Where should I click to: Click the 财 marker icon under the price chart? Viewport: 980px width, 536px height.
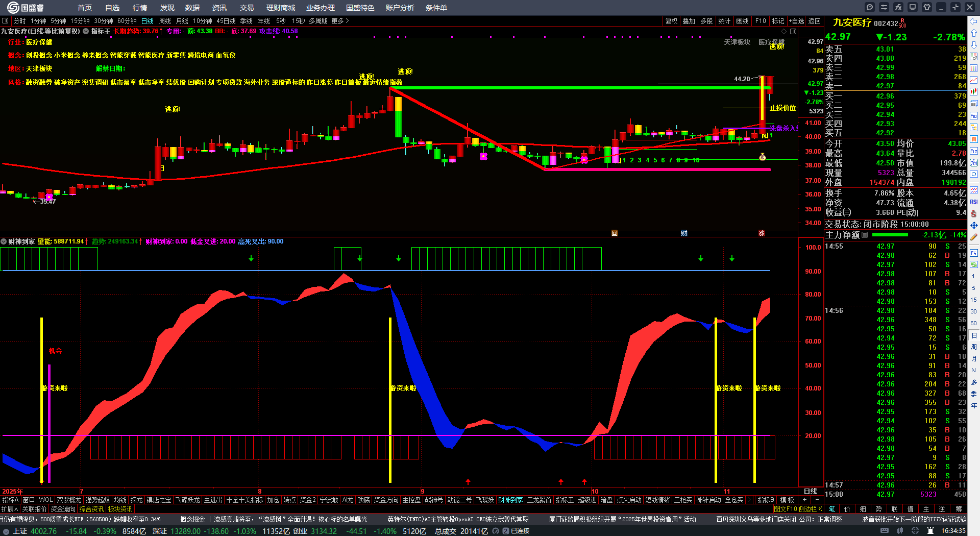point(684,233)
